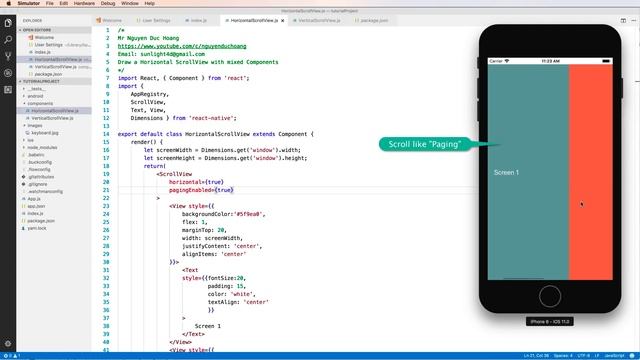Collapse the Open Editors section
The image size is (640, 360).
click(54, 30)
